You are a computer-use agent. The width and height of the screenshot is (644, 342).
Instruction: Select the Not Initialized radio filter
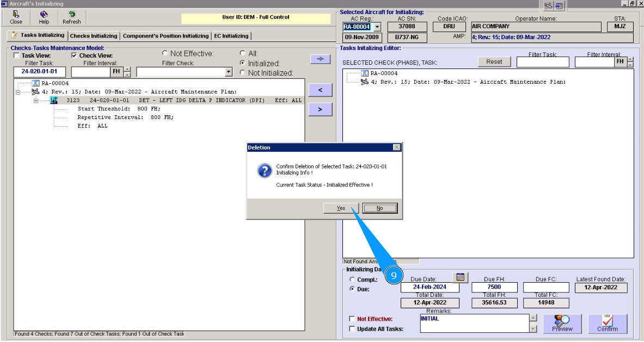click(243, 72)
